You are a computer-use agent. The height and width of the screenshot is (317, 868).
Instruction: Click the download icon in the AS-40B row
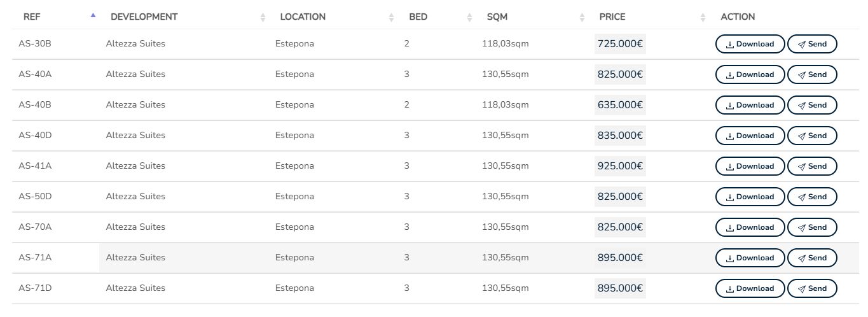(730, 106)
